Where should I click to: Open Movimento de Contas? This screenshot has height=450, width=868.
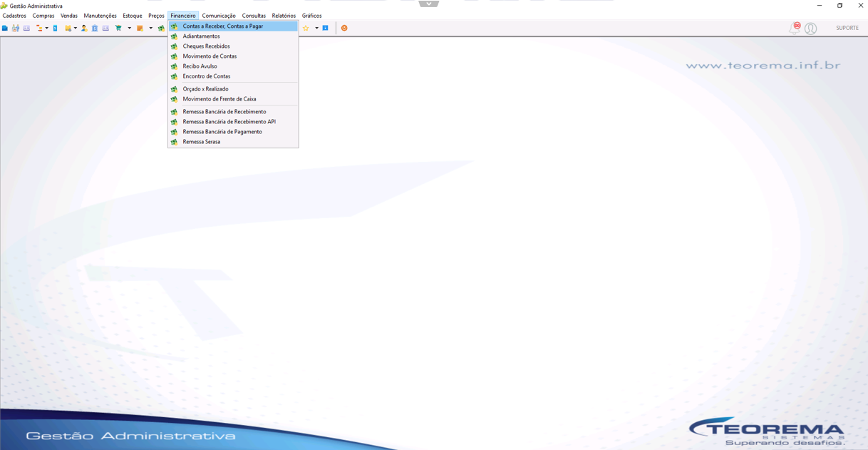tap(233, 56)
